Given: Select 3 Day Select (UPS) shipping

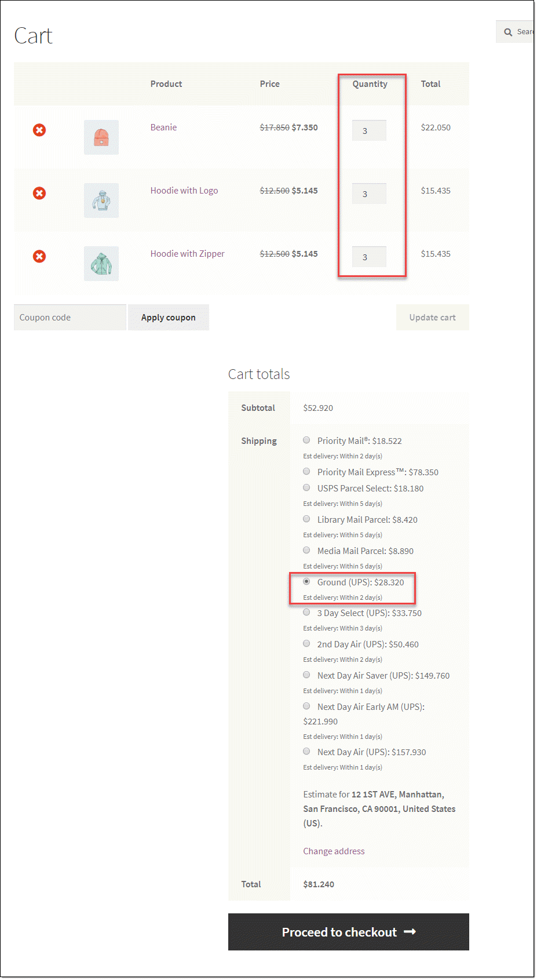Looking at the screenshot, I should click(306, 613).
